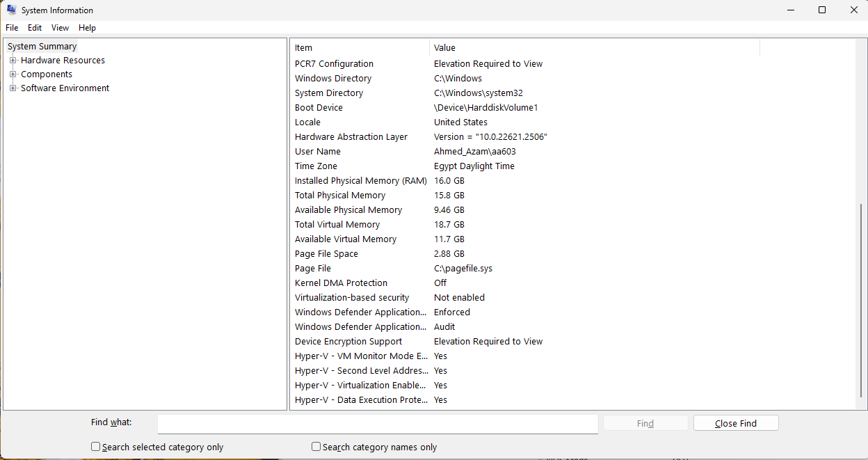Enable Search category names only checkbox
The width and height of the screenshot is (868, 460).
click(316, 447)
